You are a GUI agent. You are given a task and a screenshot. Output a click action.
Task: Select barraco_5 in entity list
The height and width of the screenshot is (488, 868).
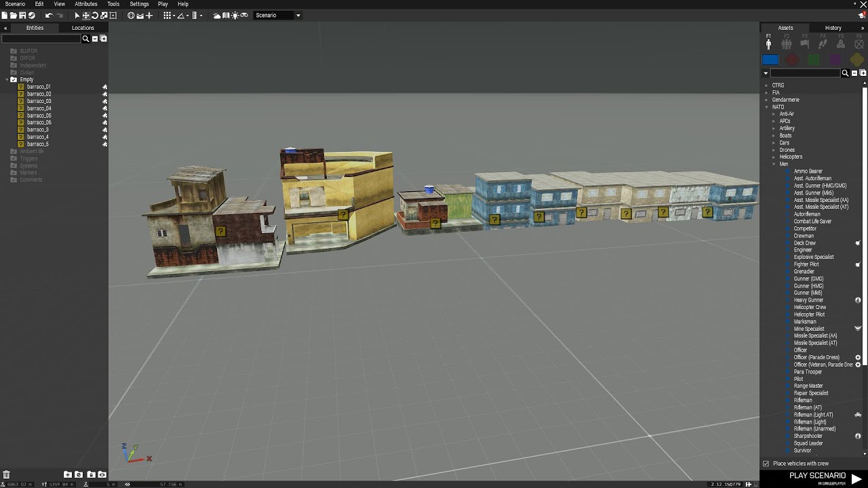point(39,144)
